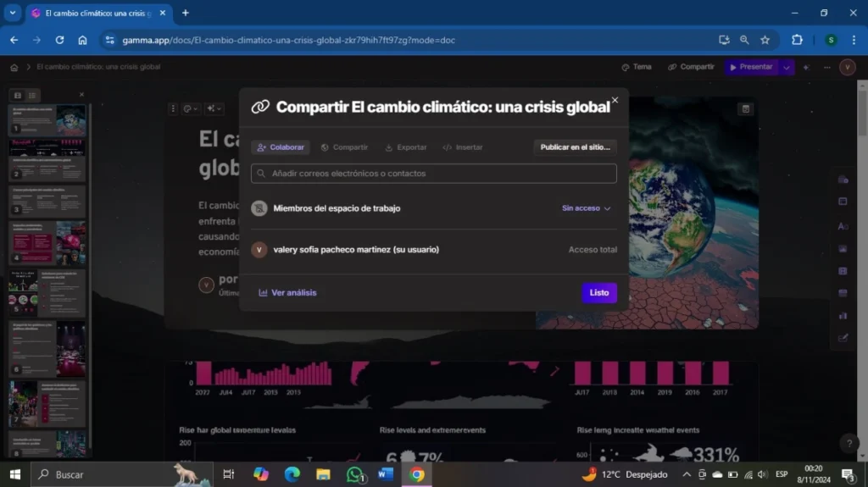This screenshot has height=487, width=868.
Task: Open a new browser tab
Action: point(186,13)
